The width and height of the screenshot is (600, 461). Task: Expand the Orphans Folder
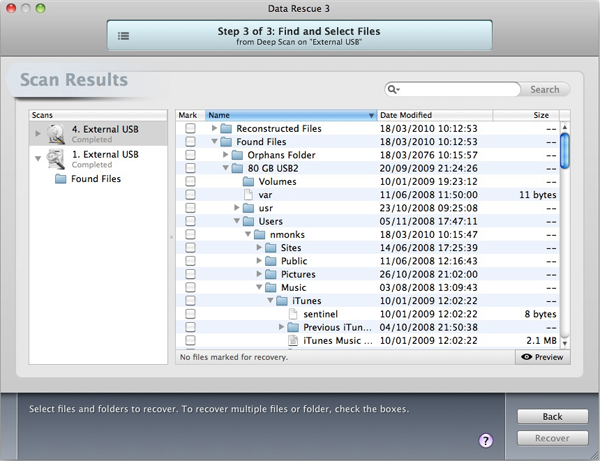[225, 156]
